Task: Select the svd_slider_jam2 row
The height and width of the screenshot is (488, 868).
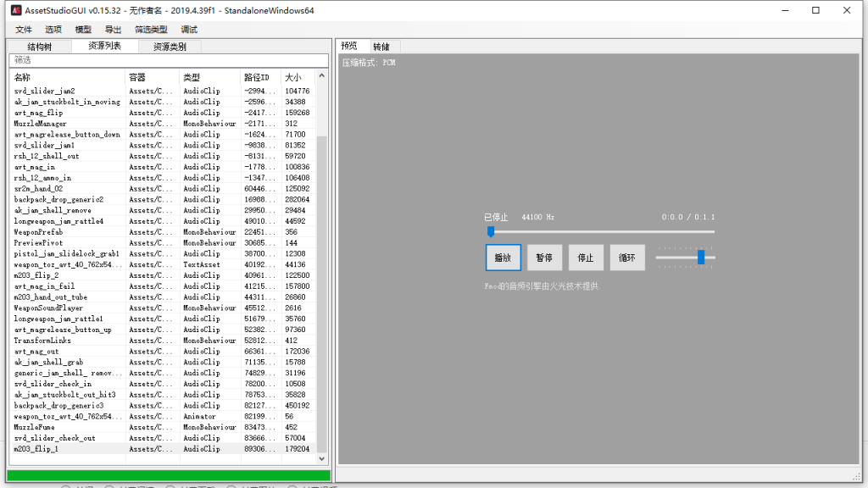Action: pos(163,91)
